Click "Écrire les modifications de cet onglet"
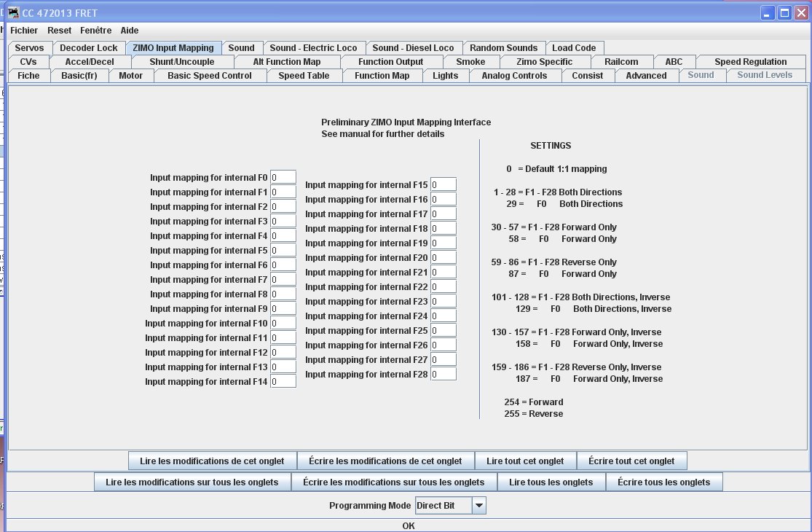The width and height of the screenshot is (812, 532). 385,461
